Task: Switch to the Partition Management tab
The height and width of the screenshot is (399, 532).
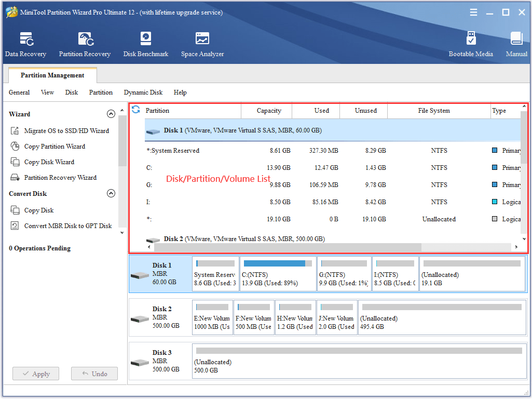Action: (x=52, y=75)
